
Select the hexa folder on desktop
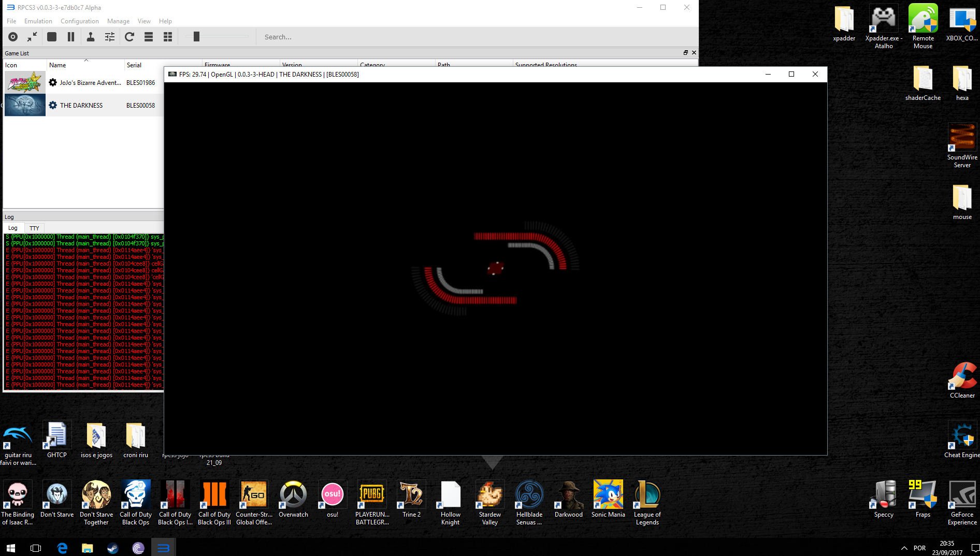point(962,83)
